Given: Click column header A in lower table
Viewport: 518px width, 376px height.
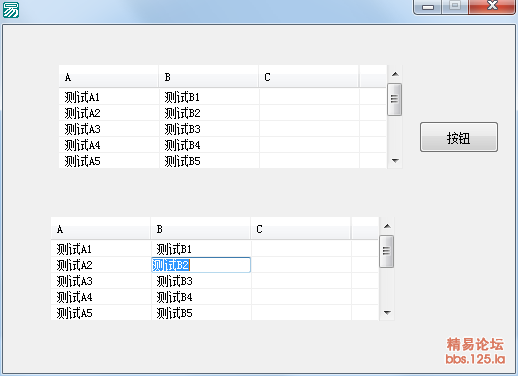Looking at the screenshot, I should click(101, 229).
